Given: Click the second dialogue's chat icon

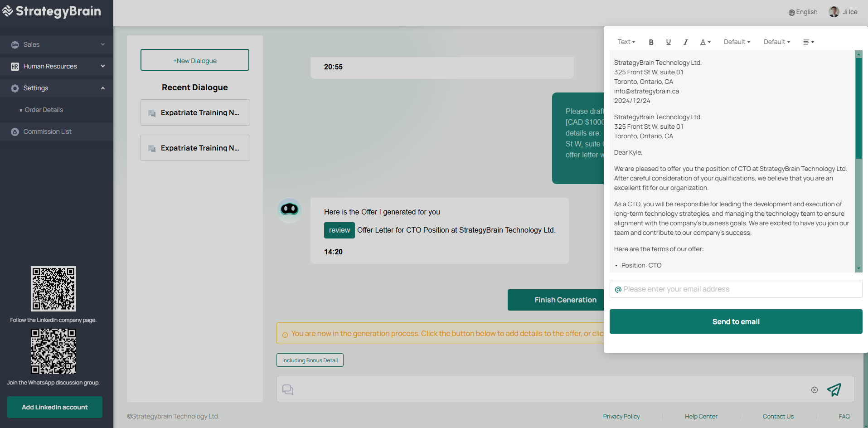Looking at the screenshot, I should click(152, 148).
